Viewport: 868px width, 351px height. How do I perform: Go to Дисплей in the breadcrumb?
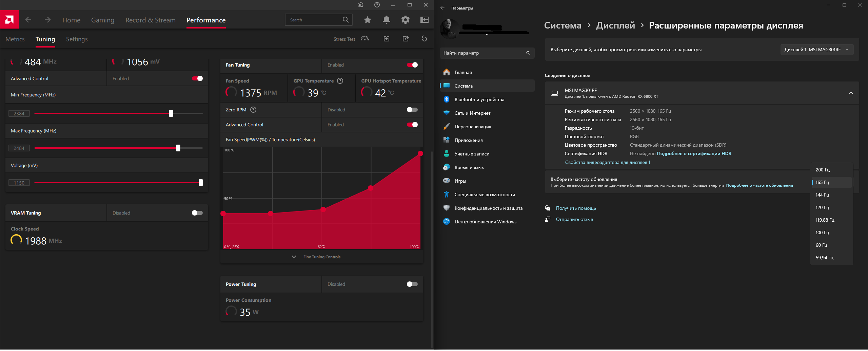pyautogui.click(x=615, y=25)
